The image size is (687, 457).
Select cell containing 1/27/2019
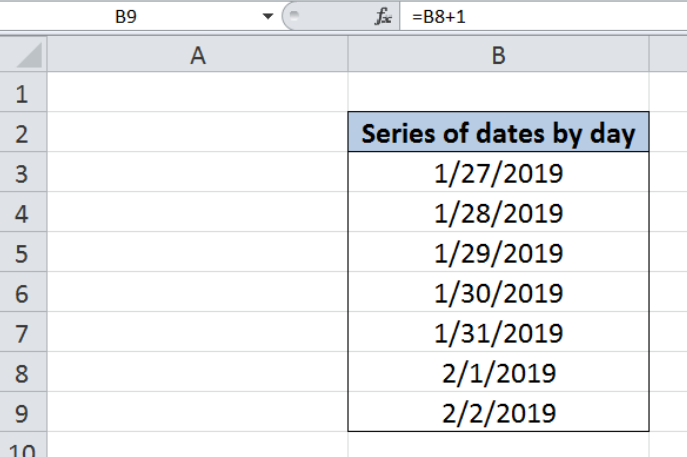click(x=499, y=172)
